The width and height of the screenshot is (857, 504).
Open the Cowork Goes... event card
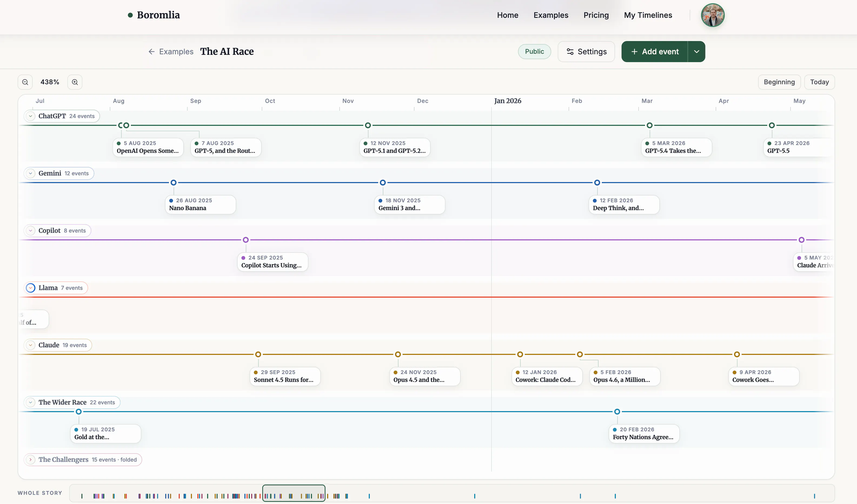(764, 376)
